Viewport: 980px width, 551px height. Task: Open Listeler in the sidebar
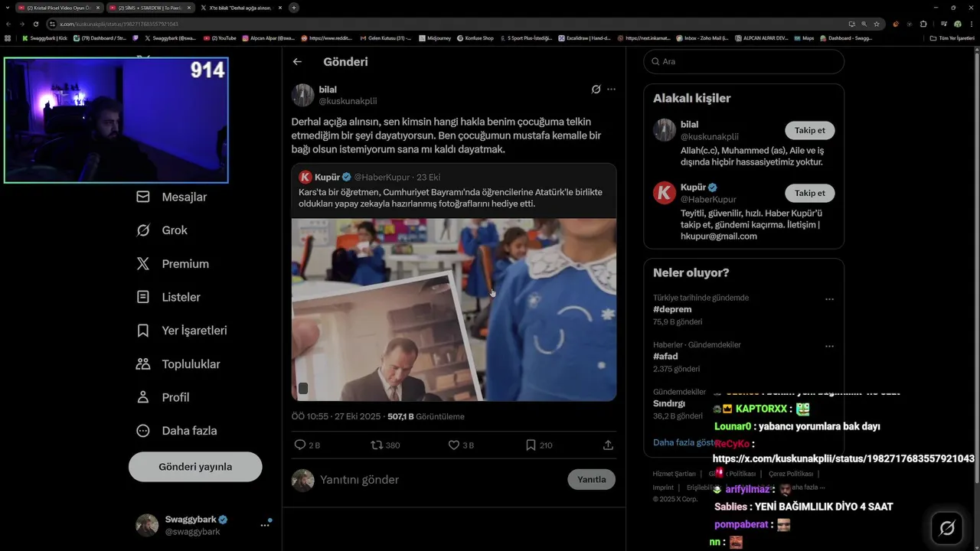click(168, 297)
